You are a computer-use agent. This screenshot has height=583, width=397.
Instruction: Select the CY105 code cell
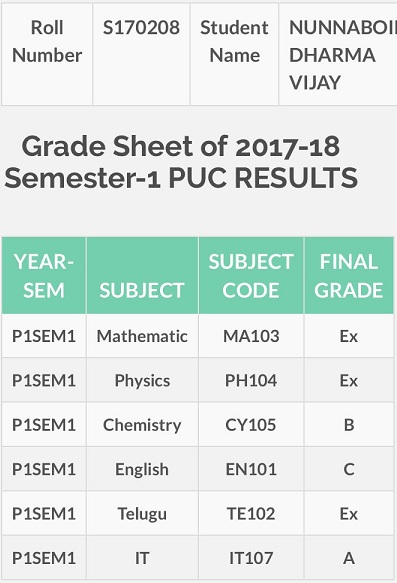pos(251,425)
